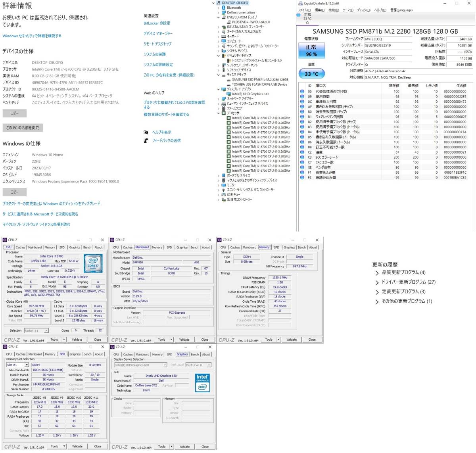Click the コンピューター monitor icon in tree

[x=224, y=41]
